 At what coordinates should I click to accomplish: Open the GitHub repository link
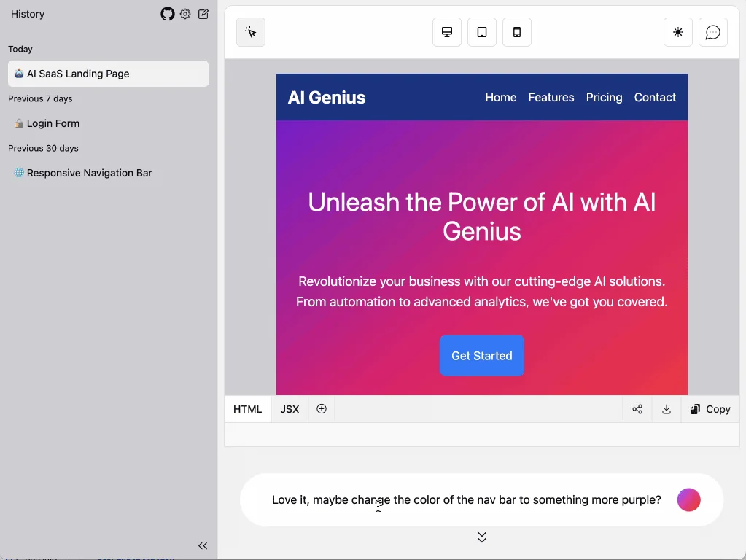click(x=167, y=14)
